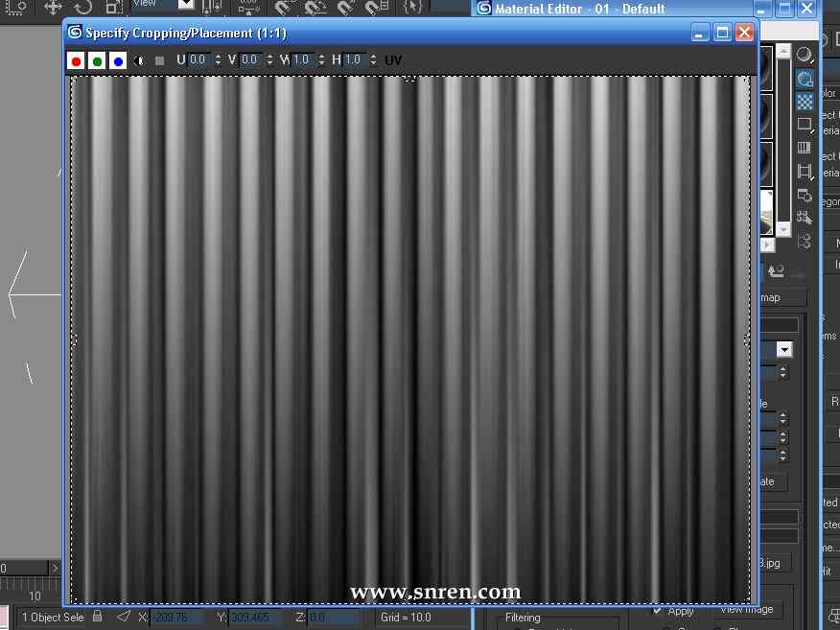Viewport: 840px width, 630px height.
Task: Click the sample slots scrollbar up arrow
Action: (783, 52)
